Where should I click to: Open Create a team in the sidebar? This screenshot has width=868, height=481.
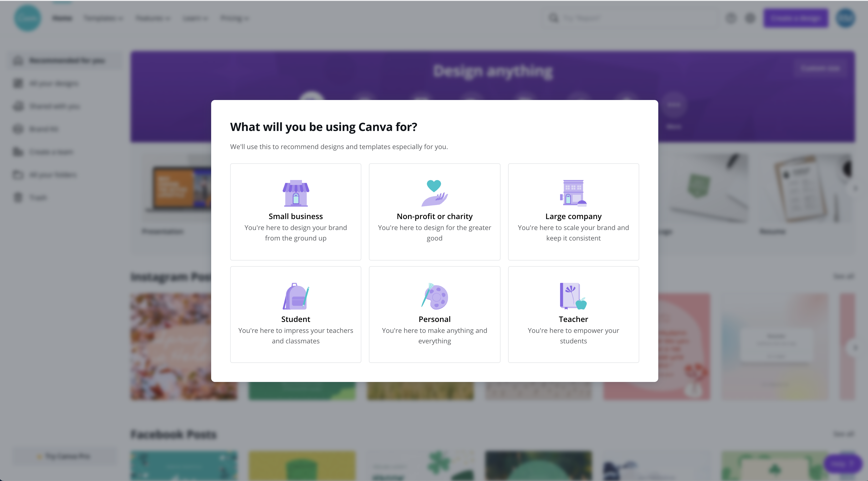(x=65, y=152)
